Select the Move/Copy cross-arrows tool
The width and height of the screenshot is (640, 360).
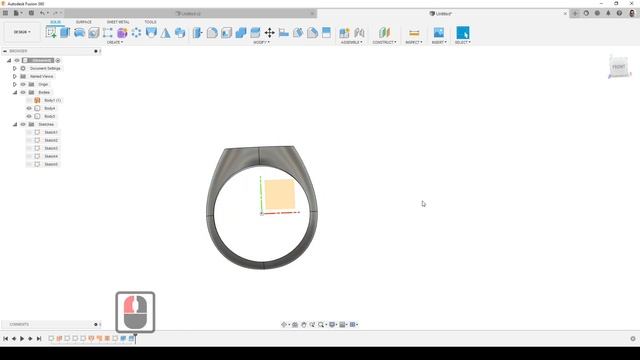click(x=269, y=33)
